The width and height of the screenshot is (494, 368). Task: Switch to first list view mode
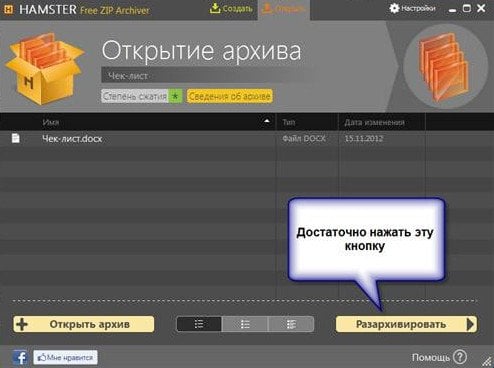(x=199, y=324)
